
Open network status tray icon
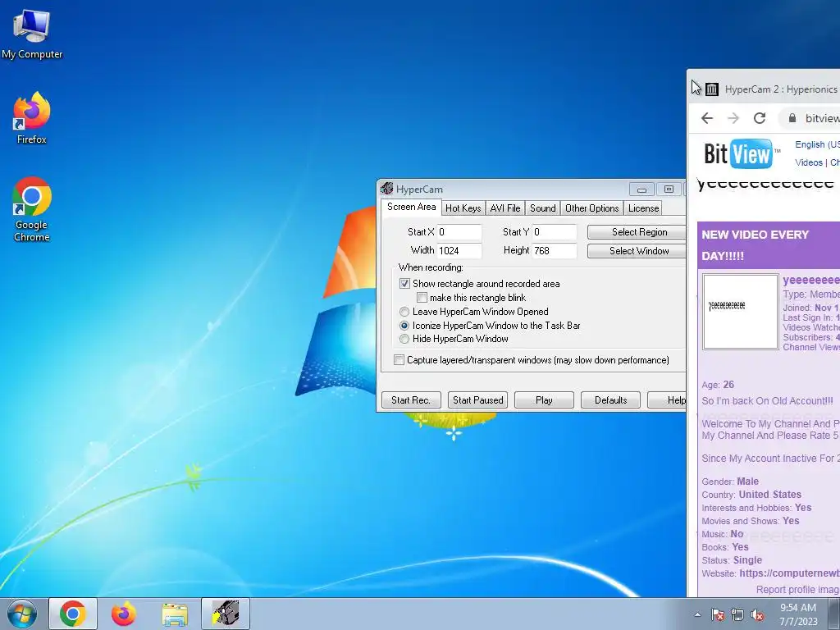(x=737, y=614)
